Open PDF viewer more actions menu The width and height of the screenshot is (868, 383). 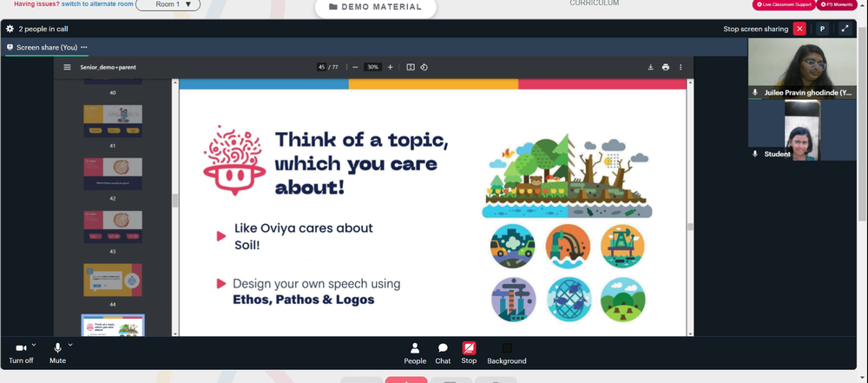click(681, 67)
